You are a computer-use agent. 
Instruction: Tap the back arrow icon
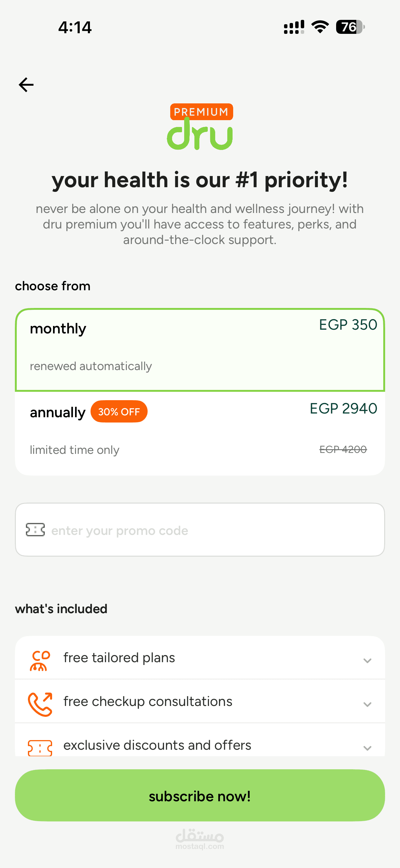click(26, 84)
